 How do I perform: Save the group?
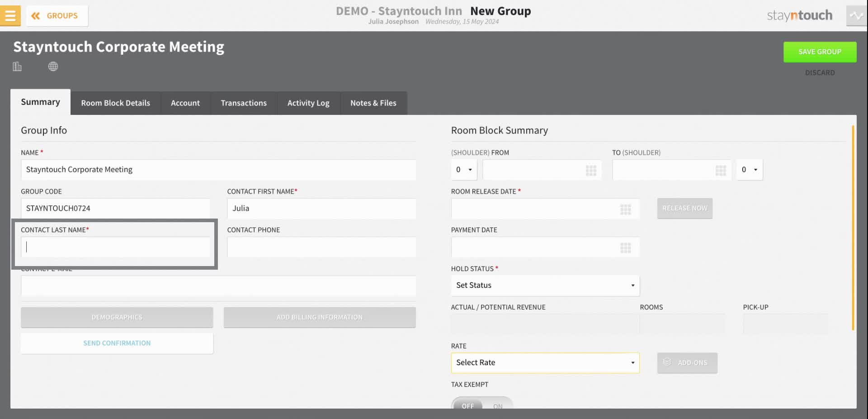[820, 52]
